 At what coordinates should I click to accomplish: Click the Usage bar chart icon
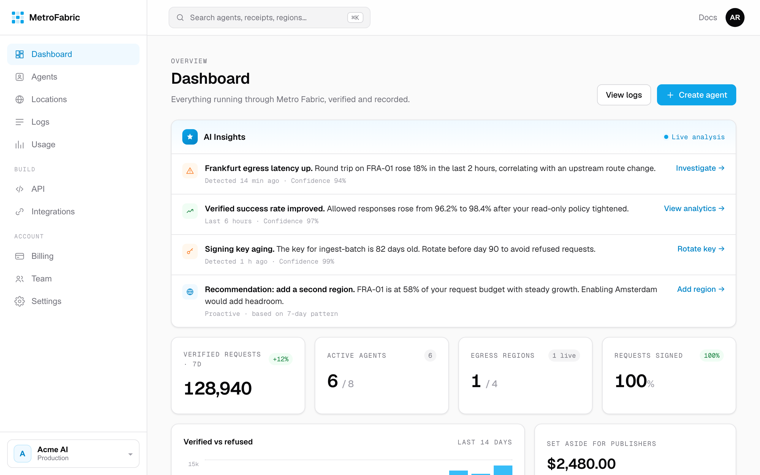(x=19, y=144)
